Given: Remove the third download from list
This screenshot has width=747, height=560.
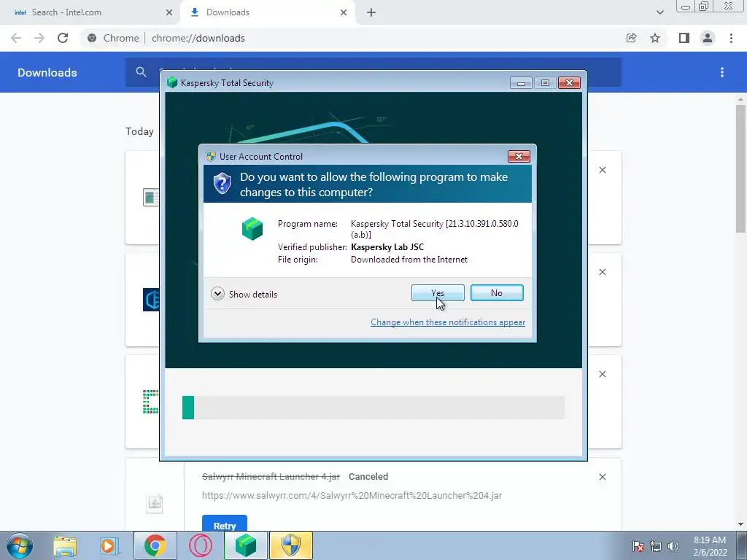Looking at the screenshot, I should pyautogui.click(x=603, y=374).
